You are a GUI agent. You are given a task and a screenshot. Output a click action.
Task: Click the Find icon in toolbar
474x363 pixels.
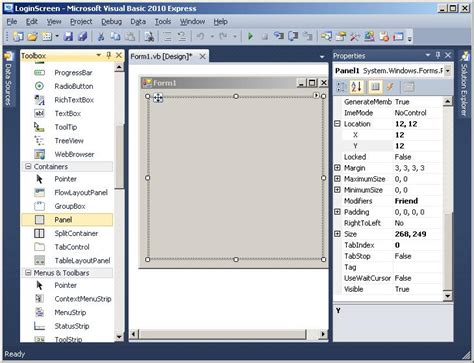149,36
